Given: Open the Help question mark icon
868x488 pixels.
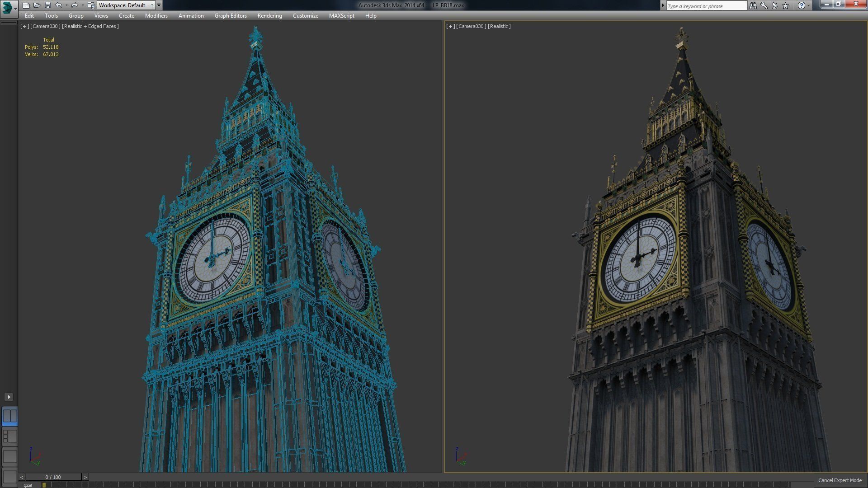Looking at the screenshot, I should click(x=801, y=5).
